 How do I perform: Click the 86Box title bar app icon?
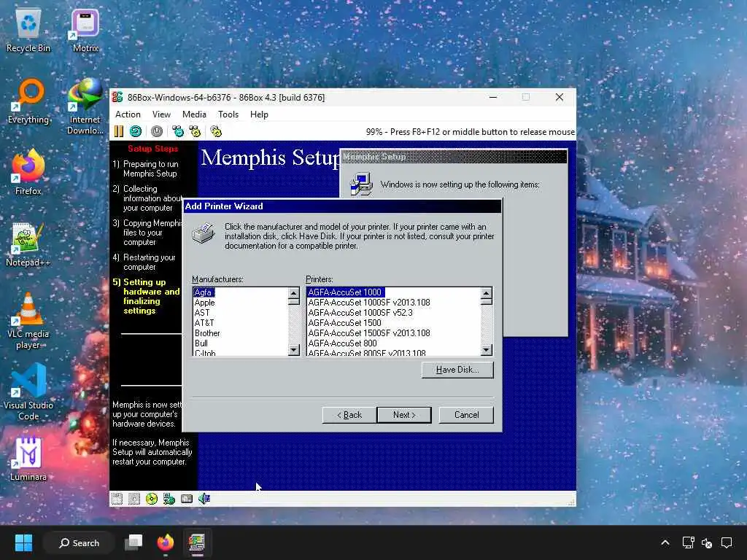point(117,97)
